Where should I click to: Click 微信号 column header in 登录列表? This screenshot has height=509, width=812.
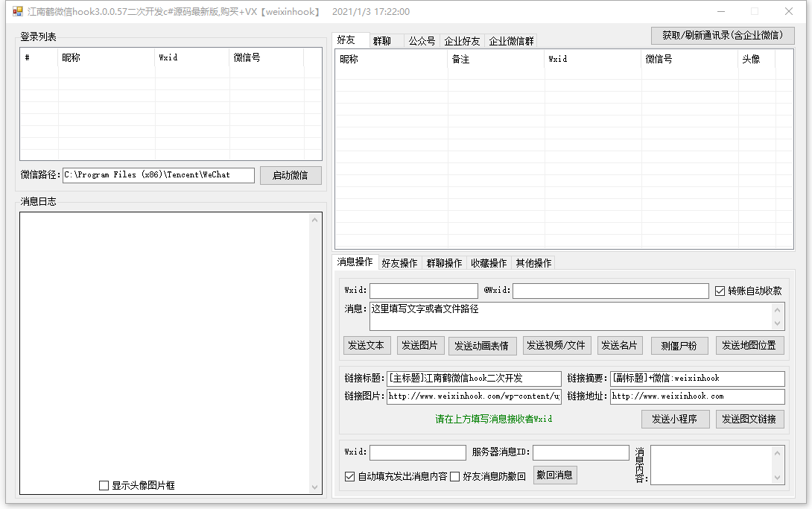[266, 57]
